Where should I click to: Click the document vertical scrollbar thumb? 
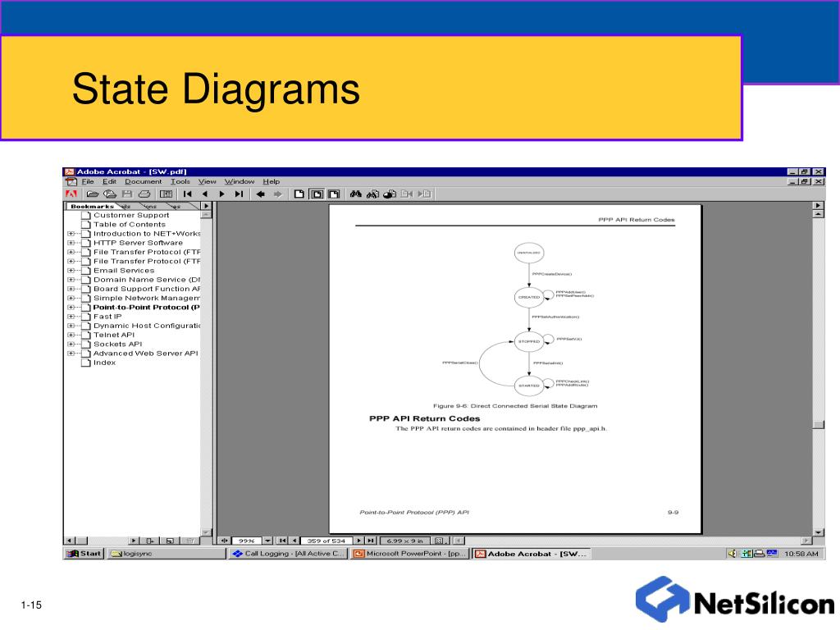818,424
